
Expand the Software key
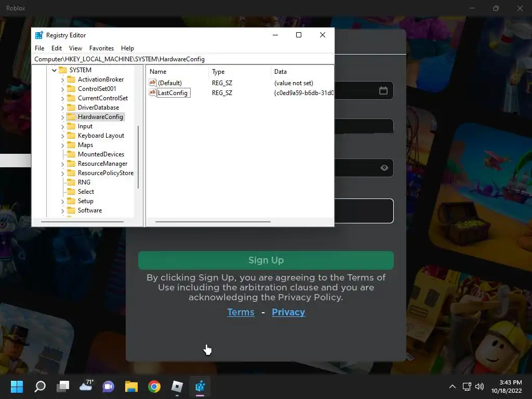tap(62, 211)
